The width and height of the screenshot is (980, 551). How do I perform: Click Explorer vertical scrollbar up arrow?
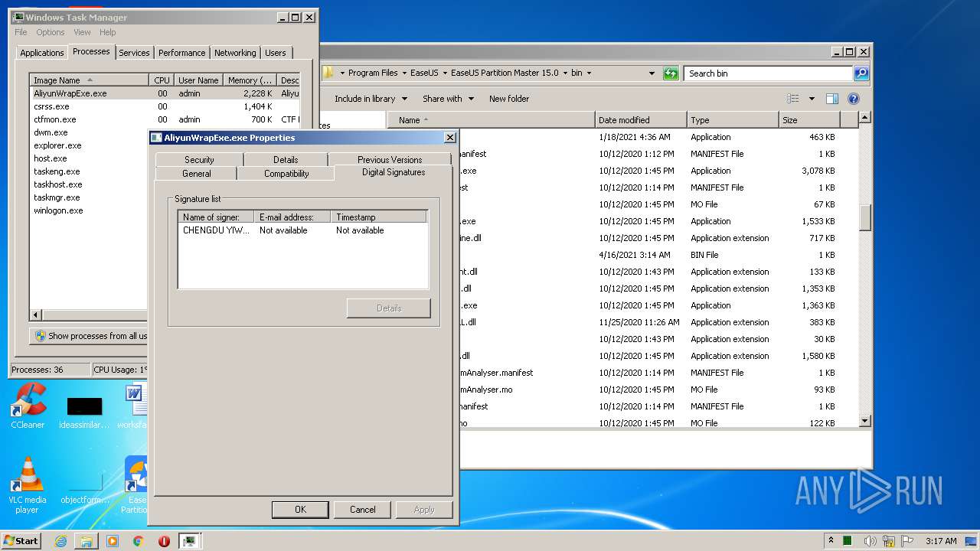point(865,117)
